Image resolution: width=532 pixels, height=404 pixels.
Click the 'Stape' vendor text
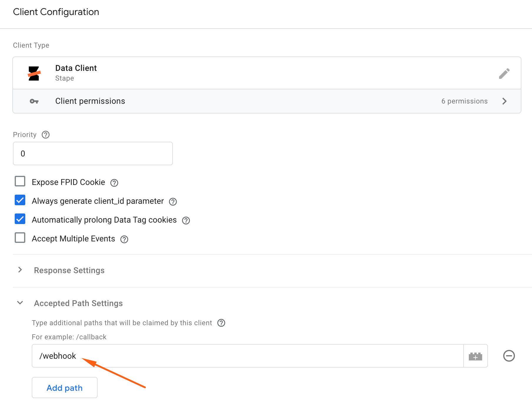[x=65, y=78]
